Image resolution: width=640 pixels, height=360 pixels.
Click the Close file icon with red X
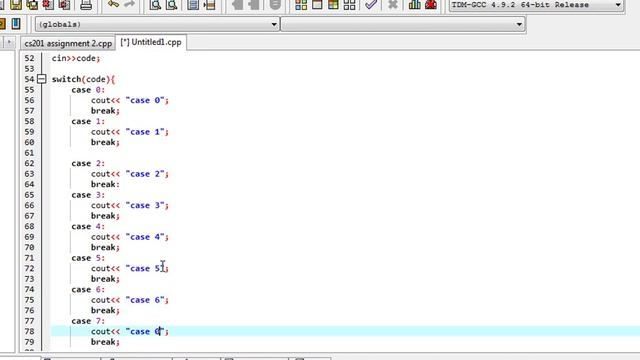point(48,5)
